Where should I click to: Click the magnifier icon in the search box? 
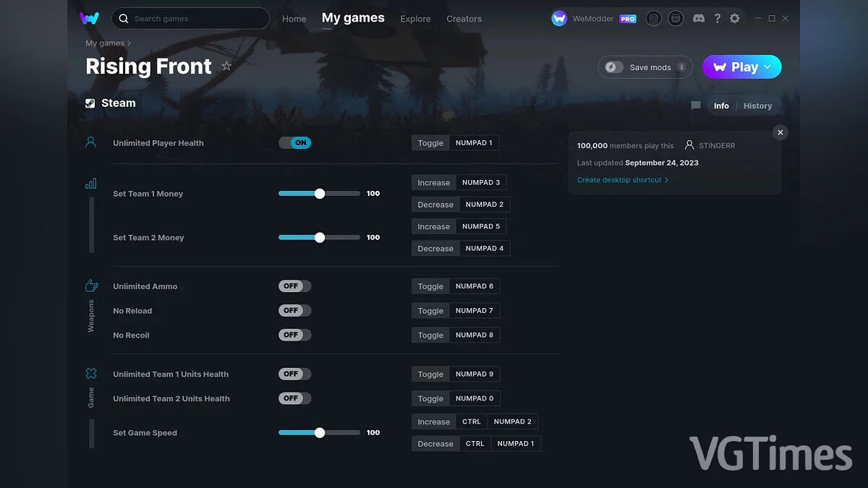pos(124,18)
